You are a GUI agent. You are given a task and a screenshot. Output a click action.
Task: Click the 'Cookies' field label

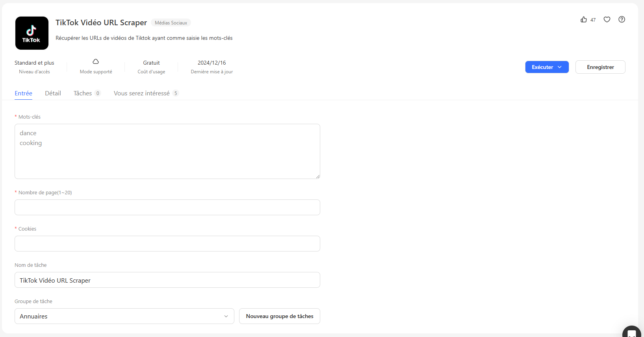click(27, 229)
